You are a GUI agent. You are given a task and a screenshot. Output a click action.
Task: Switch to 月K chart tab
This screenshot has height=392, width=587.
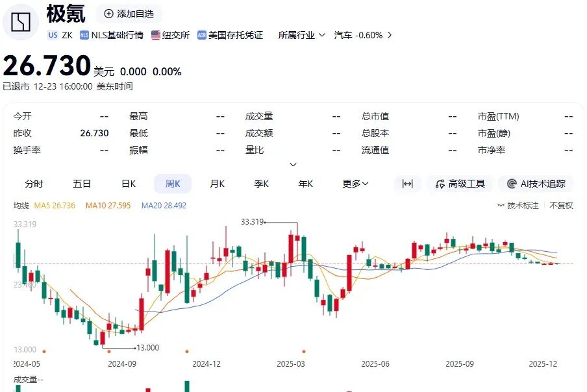point(217,184)
